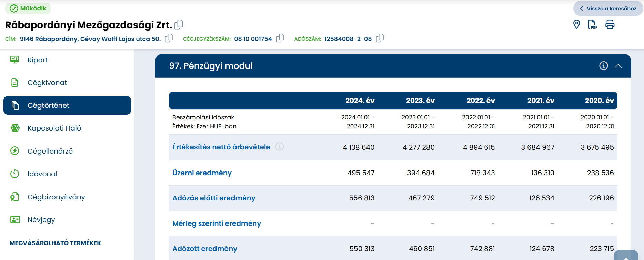Show info for Értékesítés nettó árbevétele
This screenshot has width=644, height=260.
pos(280,147)
